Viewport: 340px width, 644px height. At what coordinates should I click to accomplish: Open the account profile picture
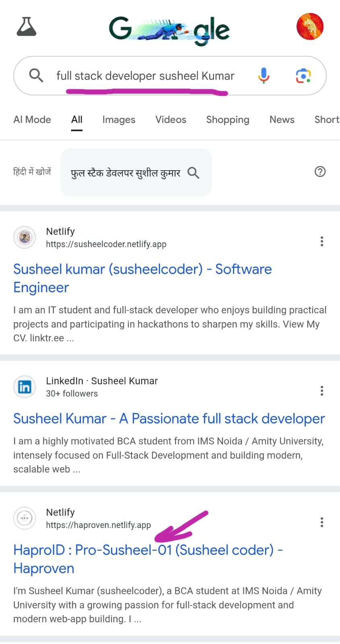[x=310, y=27]
